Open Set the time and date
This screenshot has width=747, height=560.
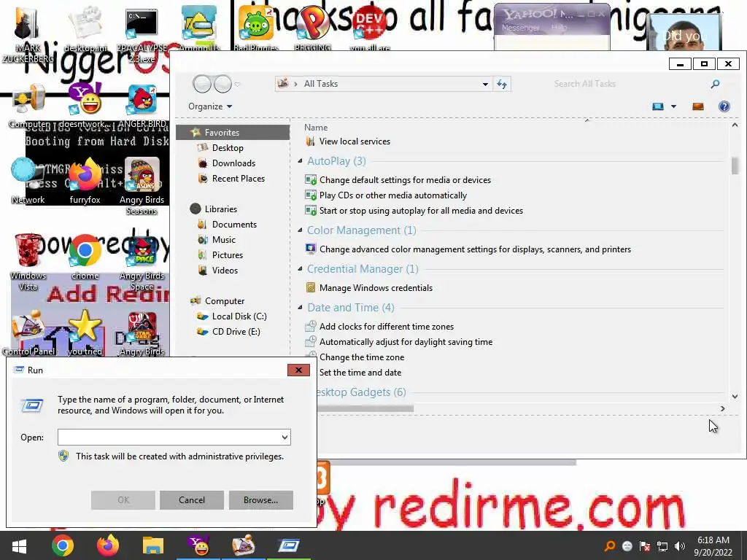pyautogui.click(x=360, y=373)
